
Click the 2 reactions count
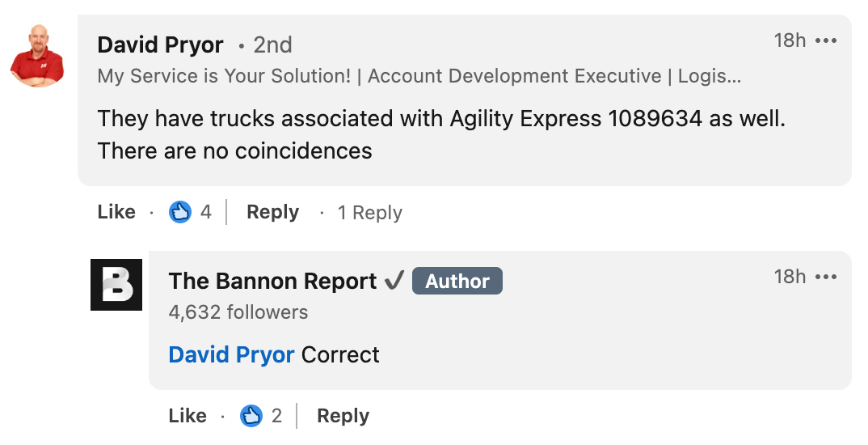point(276,416)
